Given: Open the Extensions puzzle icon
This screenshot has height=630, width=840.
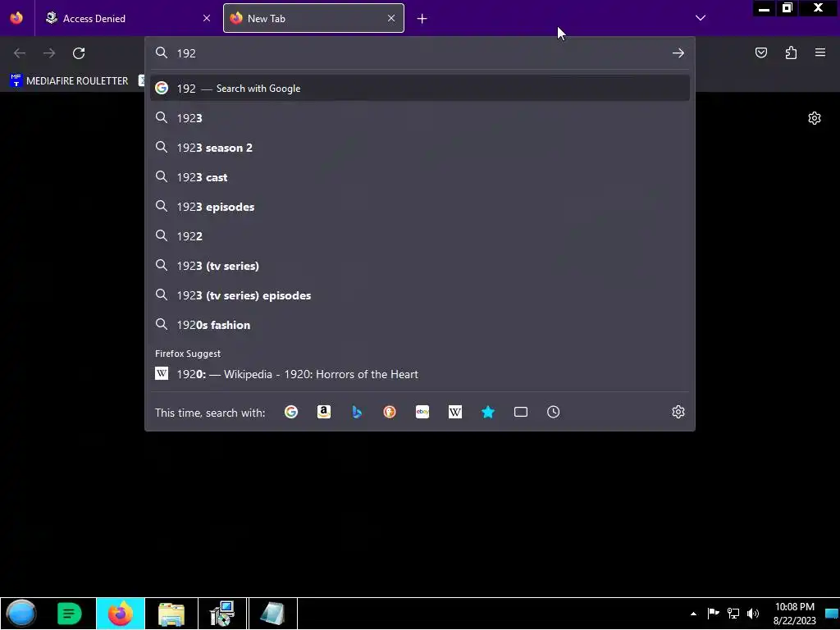Looking at the screenshot, I should [x=792, y=52].
